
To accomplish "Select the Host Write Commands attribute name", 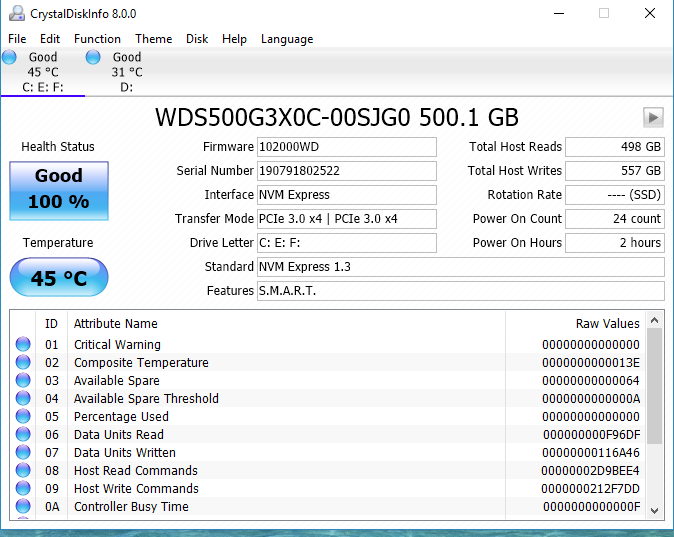I will click(136, 489).
